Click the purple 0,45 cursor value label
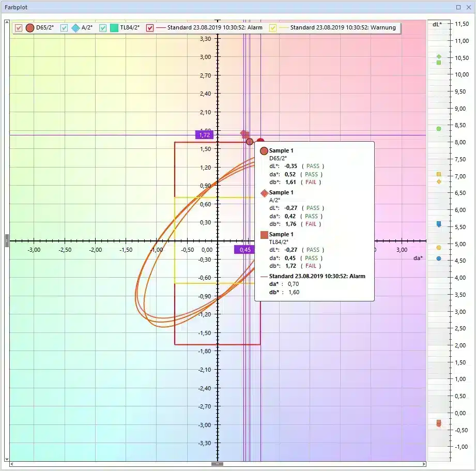Screen dimensions: 476x471 pos(245,250)
